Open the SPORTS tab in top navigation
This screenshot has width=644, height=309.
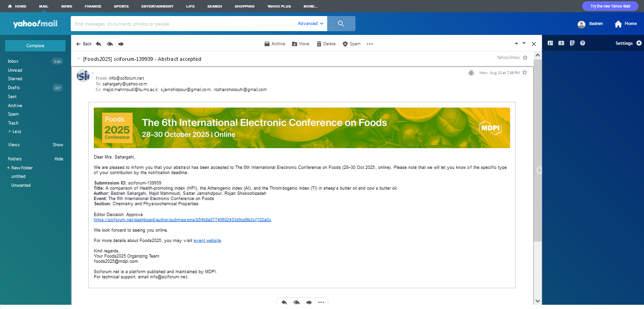tap(121, 6)
